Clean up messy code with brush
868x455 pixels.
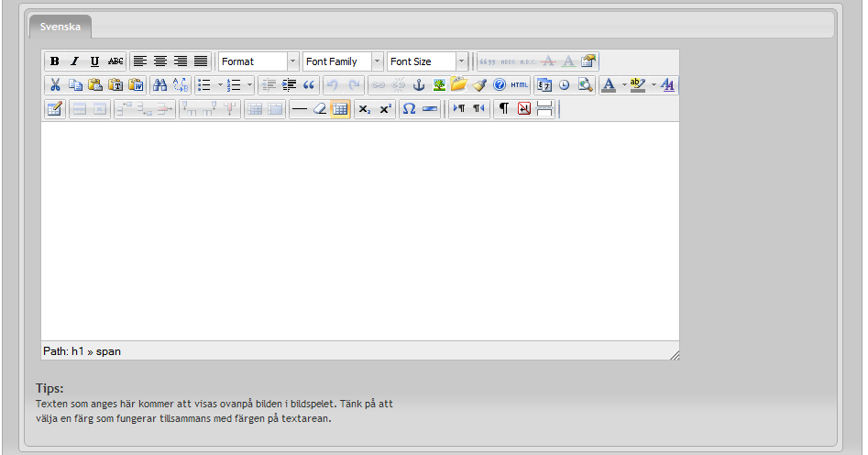(480, 85)
